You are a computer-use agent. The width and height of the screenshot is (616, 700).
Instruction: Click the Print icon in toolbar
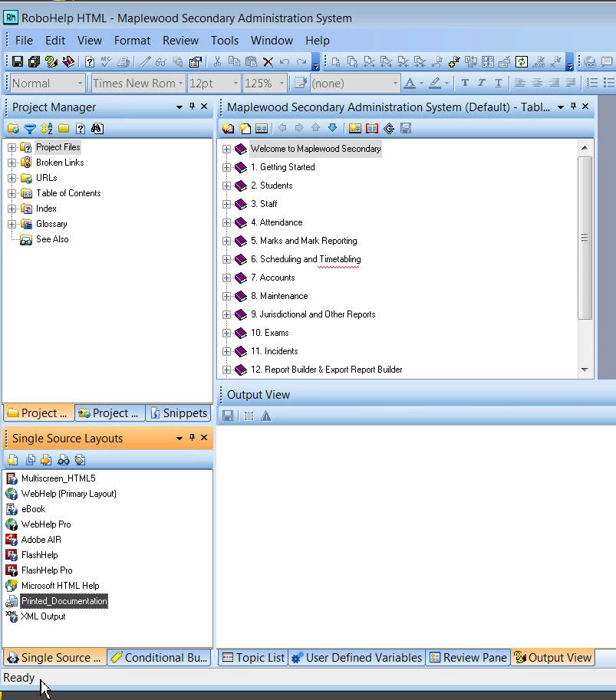124,61
